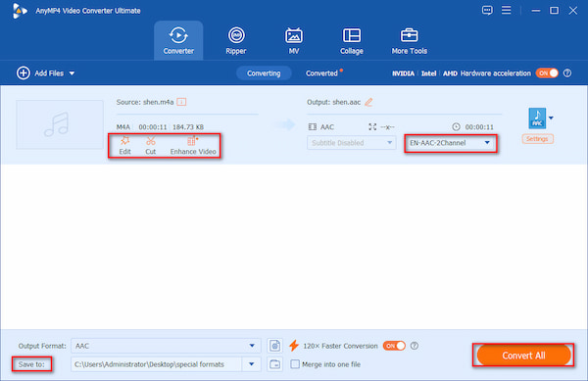This screenshot has height=381, width=588.
Task: Click the music note thumbnail
Action: 60,124
